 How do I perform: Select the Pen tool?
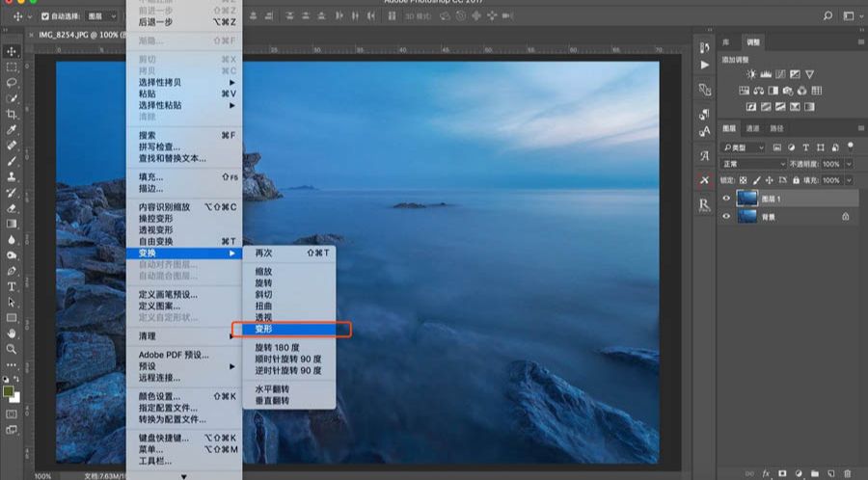(11, 271)
